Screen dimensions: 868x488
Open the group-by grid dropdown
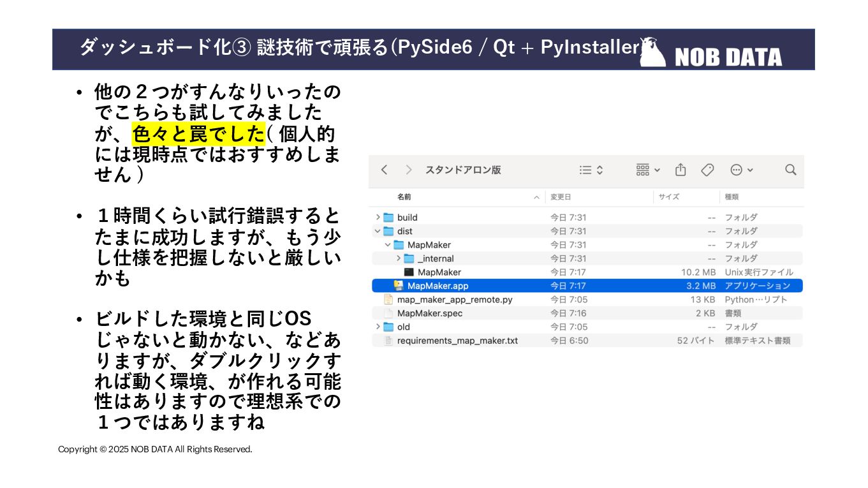(x=648, y=170)
